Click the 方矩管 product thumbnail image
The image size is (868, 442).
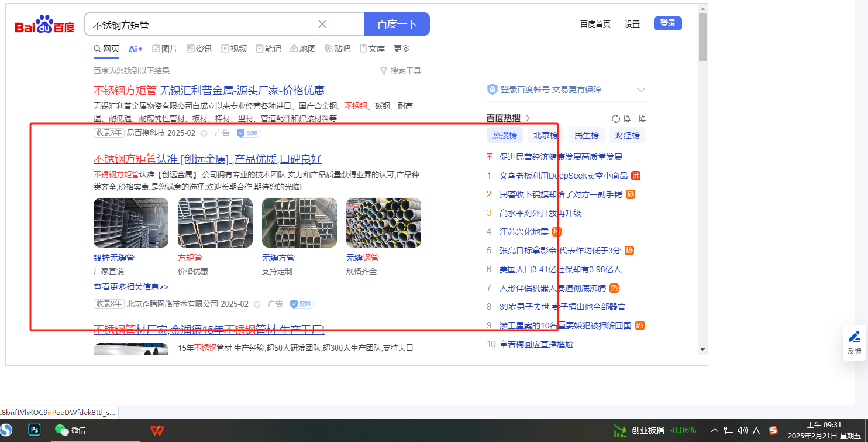point(215,222)
